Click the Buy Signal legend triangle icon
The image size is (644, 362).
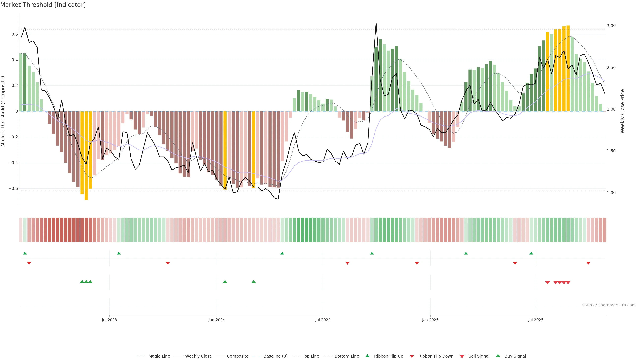[498, 356]
